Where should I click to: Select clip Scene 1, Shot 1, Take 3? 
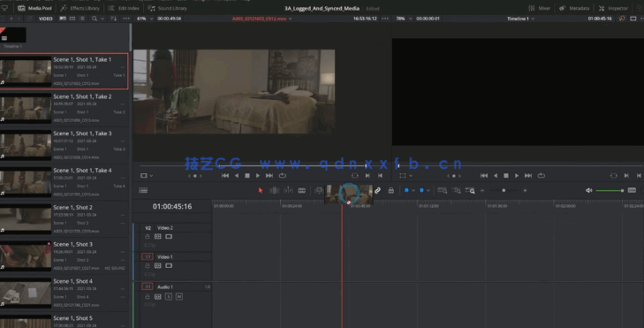[x=64, y=145]
